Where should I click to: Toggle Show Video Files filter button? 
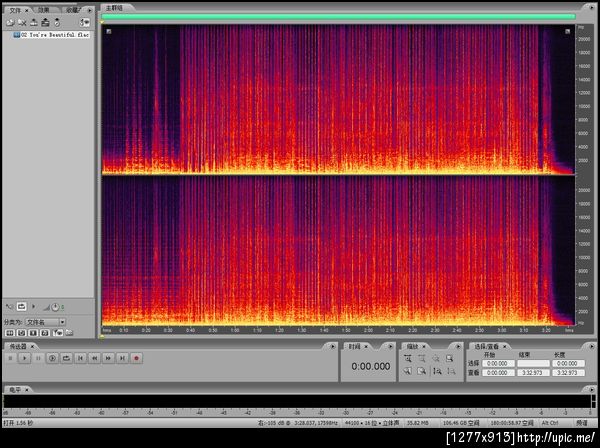[33, 333]
